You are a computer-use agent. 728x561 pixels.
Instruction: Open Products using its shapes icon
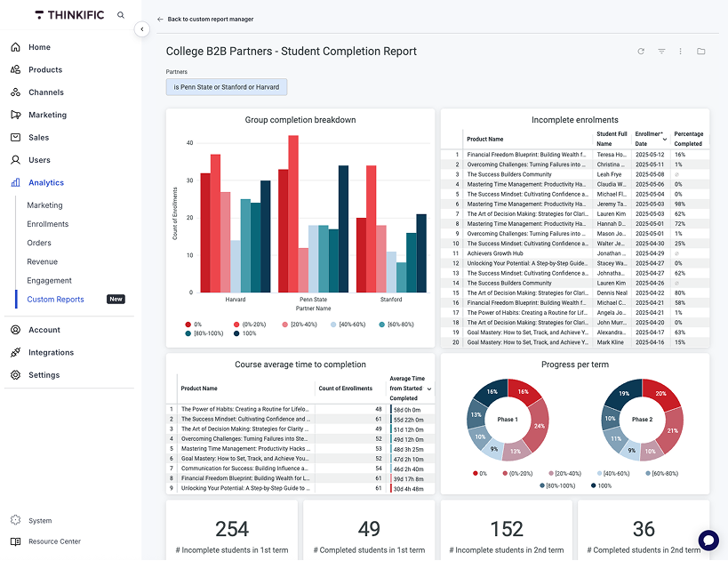[x=15, y=69]
